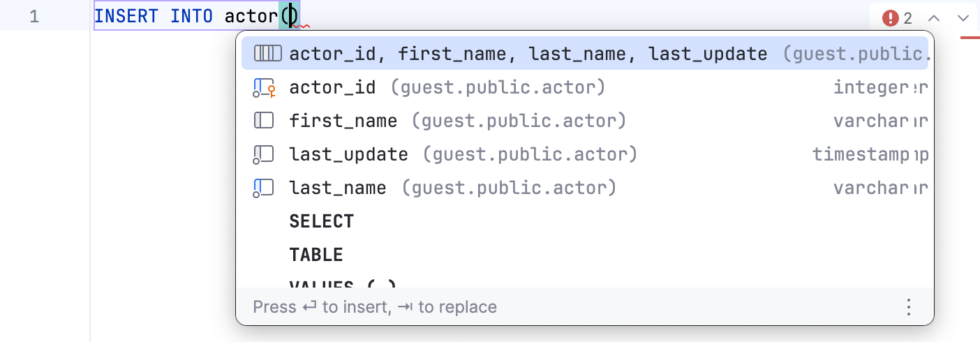
Task: Insert the SELECT keyword suggestion
Action: tap(322, 221)
